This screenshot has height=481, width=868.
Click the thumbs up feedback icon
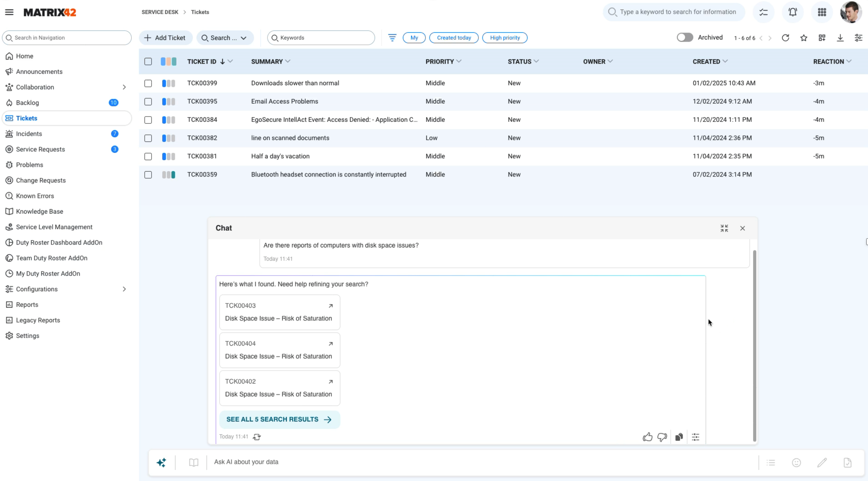tap(647, 437)
